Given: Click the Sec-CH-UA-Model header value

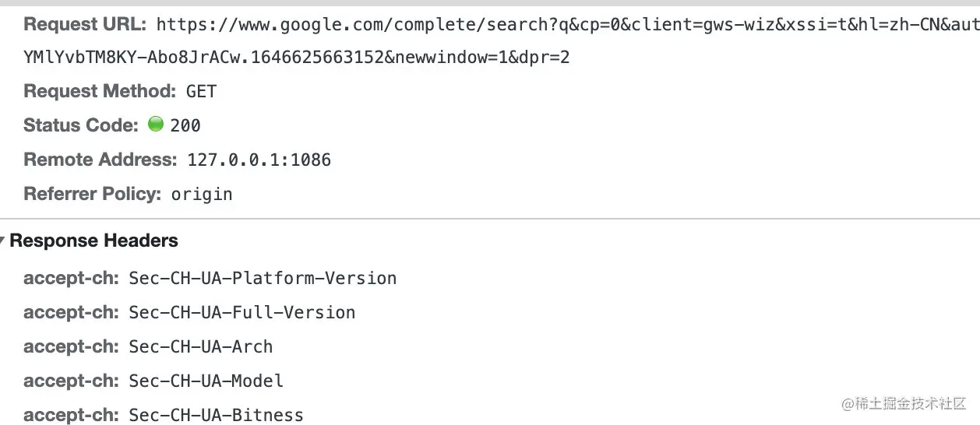Looking at the screenshot, I should [x=206, y=381].
